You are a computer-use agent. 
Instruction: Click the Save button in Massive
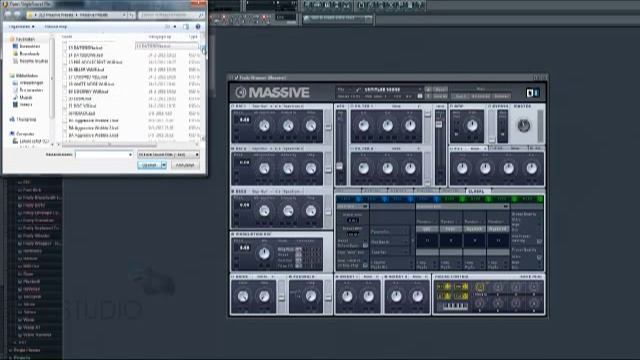(x=440, y=89)
